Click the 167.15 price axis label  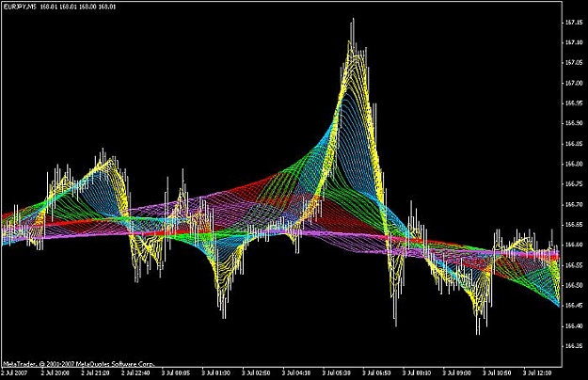tap(574, 23)
